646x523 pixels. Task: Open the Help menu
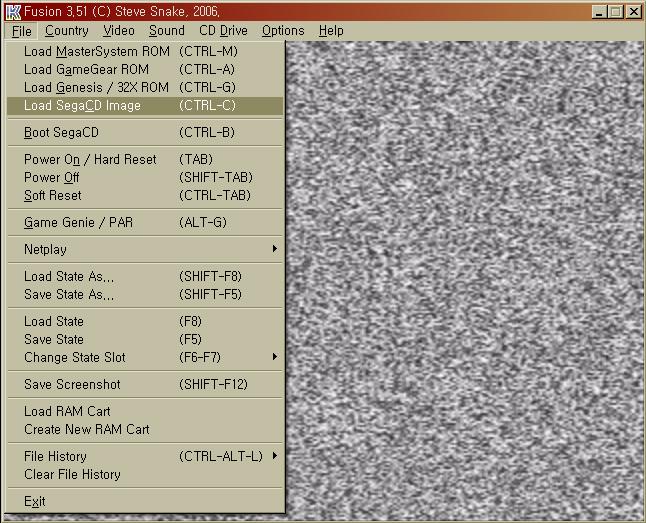[331, 31]
